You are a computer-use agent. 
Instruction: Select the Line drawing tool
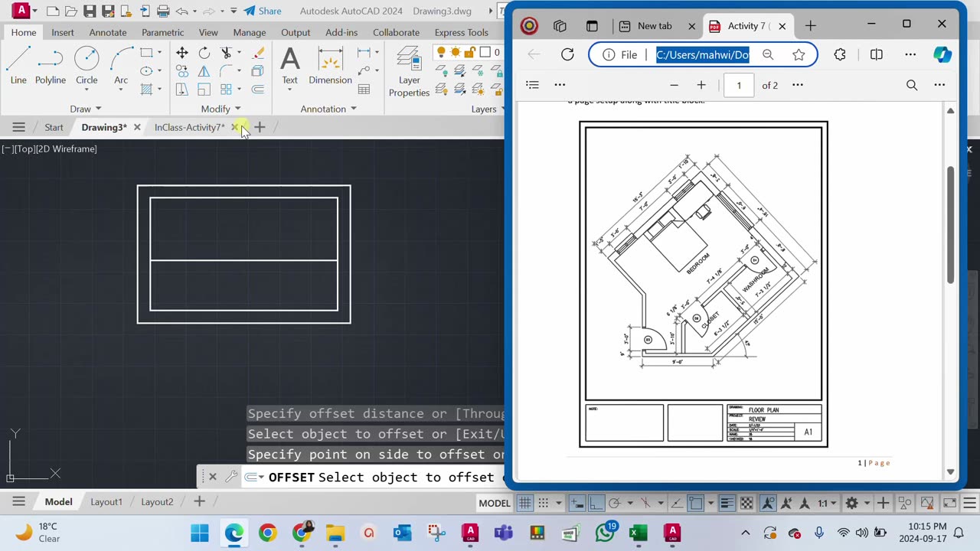pyautogui.click(x=18, y=65)
